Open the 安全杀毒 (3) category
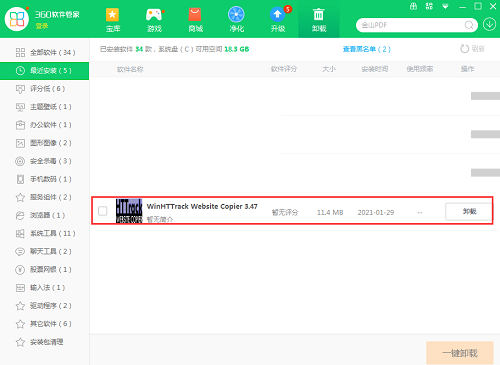500x365 pixels. (x=45, y=161)
